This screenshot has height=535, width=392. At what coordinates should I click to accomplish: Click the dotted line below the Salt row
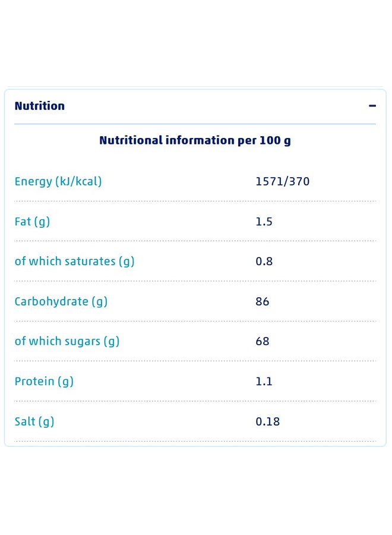pyautogui.click(x=195, y=441)
